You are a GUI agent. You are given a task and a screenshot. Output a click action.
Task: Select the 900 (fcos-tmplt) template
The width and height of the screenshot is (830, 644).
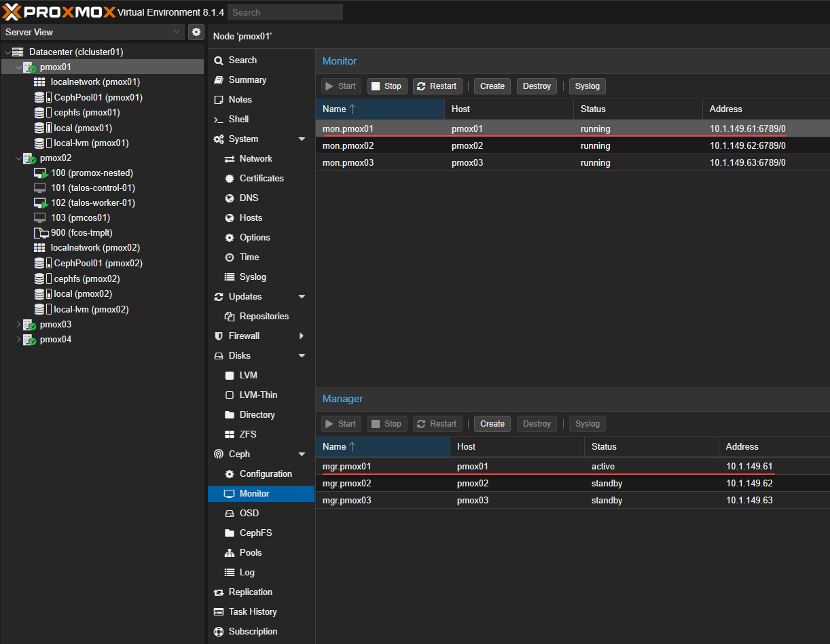[x=81, y=232]
